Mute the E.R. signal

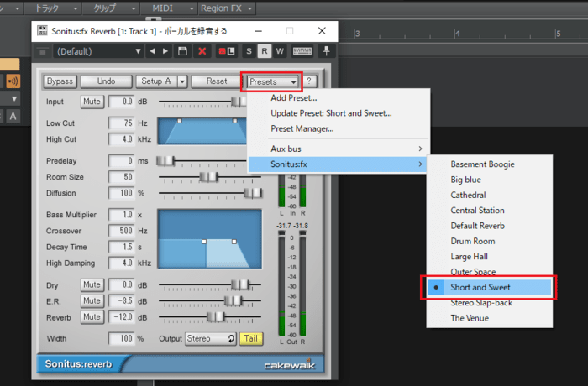pyautogui.click(x=92, y=301)
